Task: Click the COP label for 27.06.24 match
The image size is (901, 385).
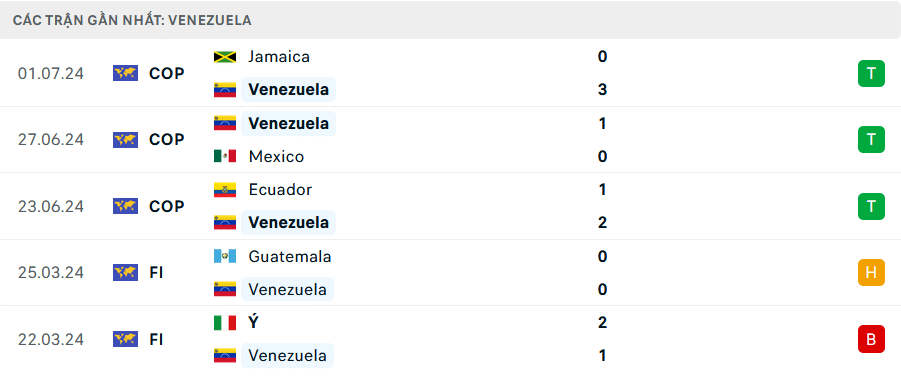Action: (167, 140)
